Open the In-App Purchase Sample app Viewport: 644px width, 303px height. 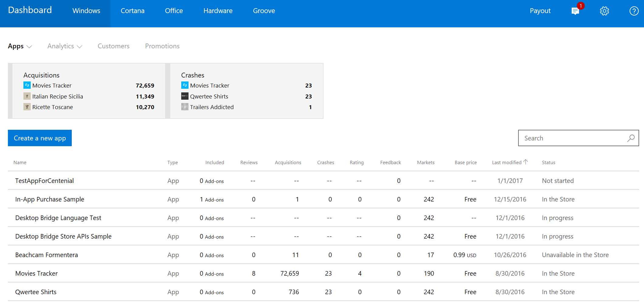[x=50, y=199]
